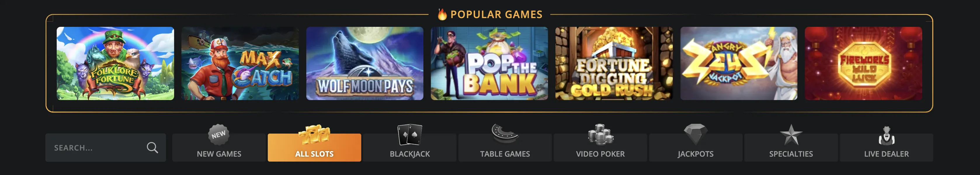Click the NEW badge icon
980x175 pixels.
point(219,135)
